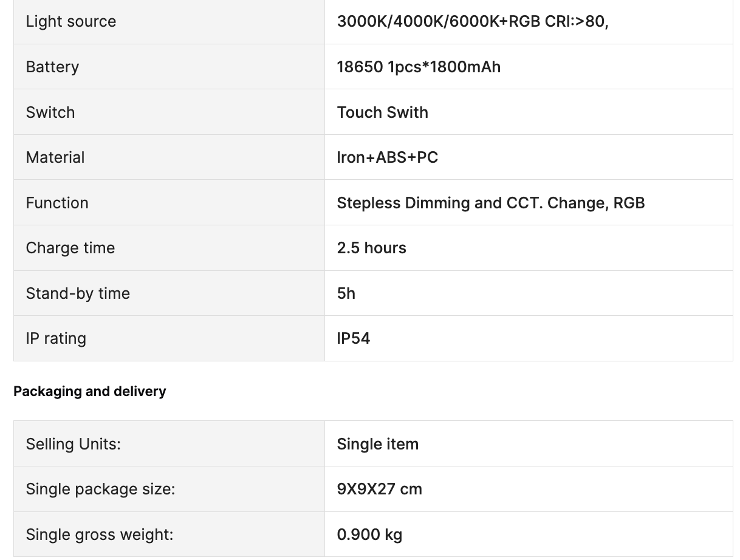Select the Single item value
Image resolution: width=740 pixels, height=560 pixels.
[x=378, y=444]
